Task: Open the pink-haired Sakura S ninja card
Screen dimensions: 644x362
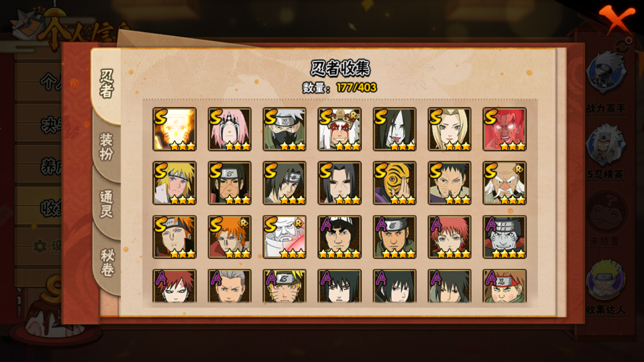Action: point(229,129)
